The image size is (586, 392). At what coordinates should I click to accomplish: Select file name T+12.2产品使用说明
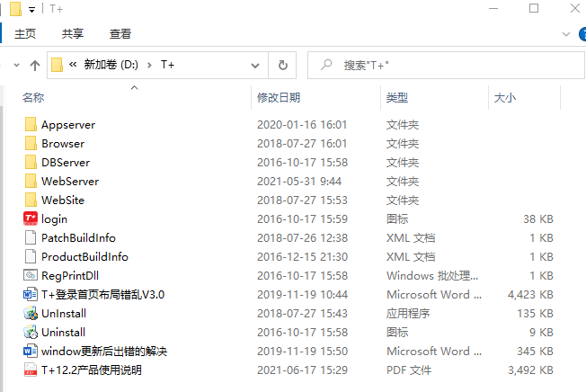point(92,370)
